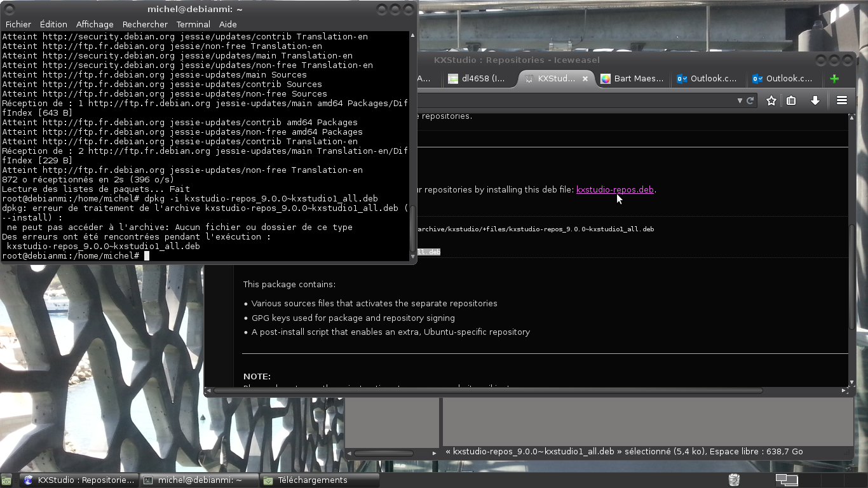Close the KXStudio browser tab
Image resolution: width=868 pixels, height=488 pixels.
coord(585,79)
